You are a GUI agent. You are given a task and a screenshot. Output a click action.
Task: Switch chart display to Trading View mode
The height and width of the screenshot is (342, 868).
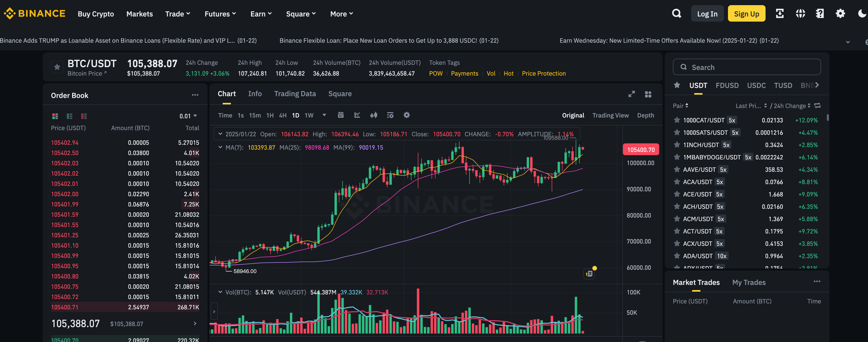coord(611,115)
